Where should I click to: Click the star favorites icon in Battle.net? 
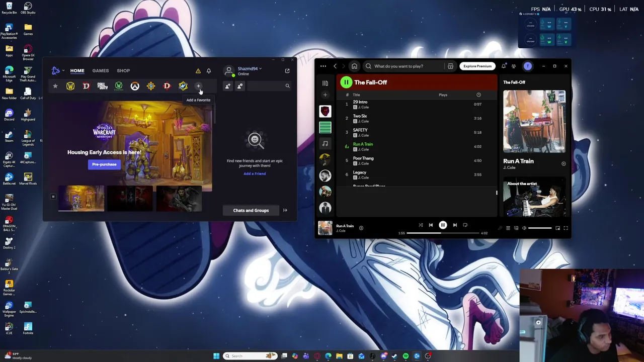(55, 86)
